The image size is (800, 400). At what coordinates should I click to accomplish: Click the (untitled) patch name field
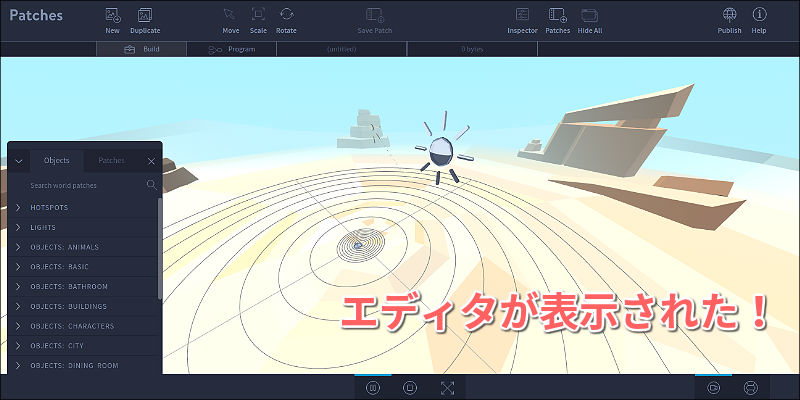(341, 49)
